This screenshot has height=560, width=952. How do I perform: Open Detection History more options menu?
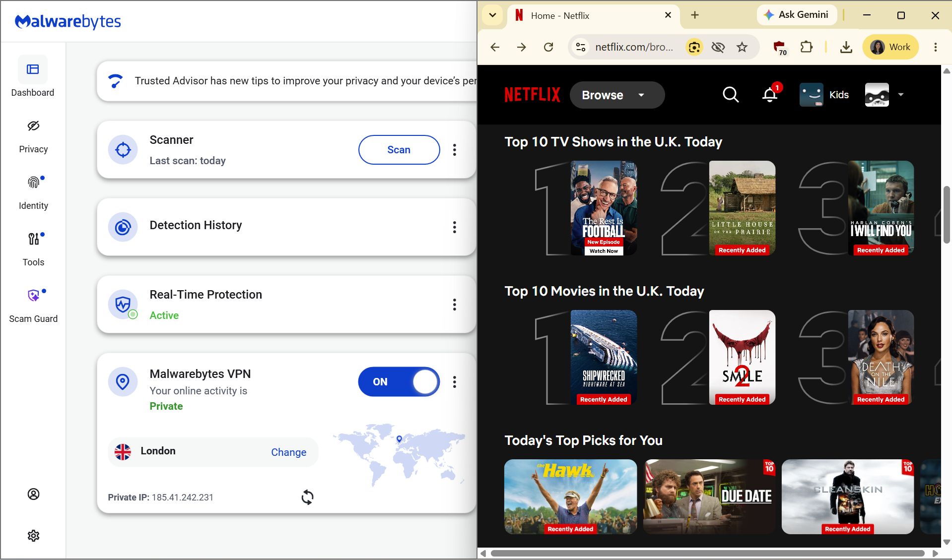click(455, 227)
